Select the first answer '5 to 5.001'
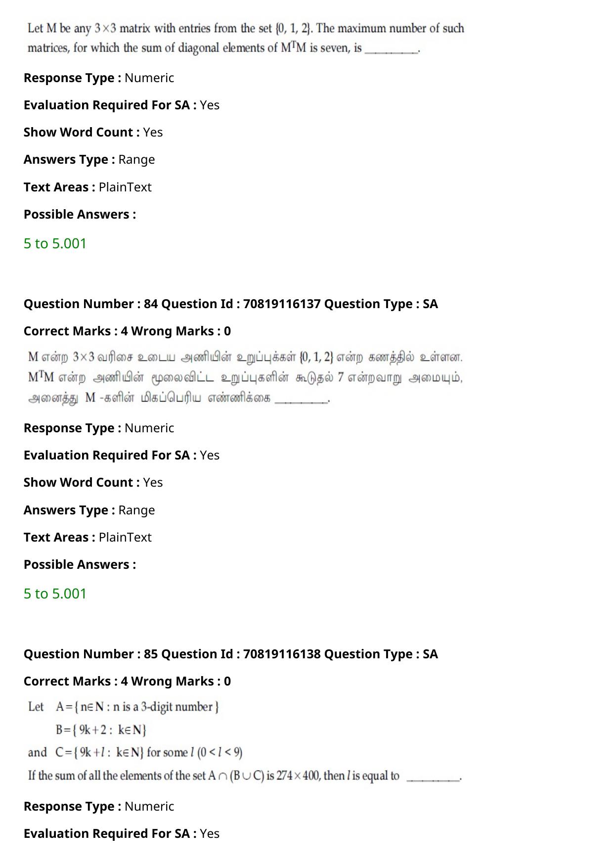 pos(55,243)
